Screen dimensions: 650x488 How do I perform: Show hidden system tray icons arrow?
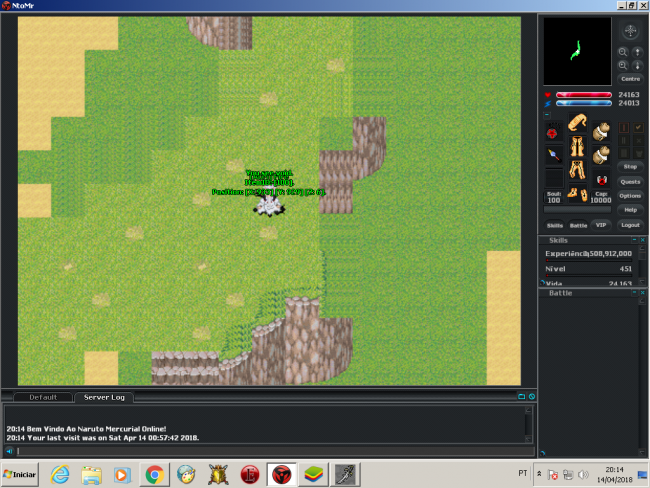[539, 473]
